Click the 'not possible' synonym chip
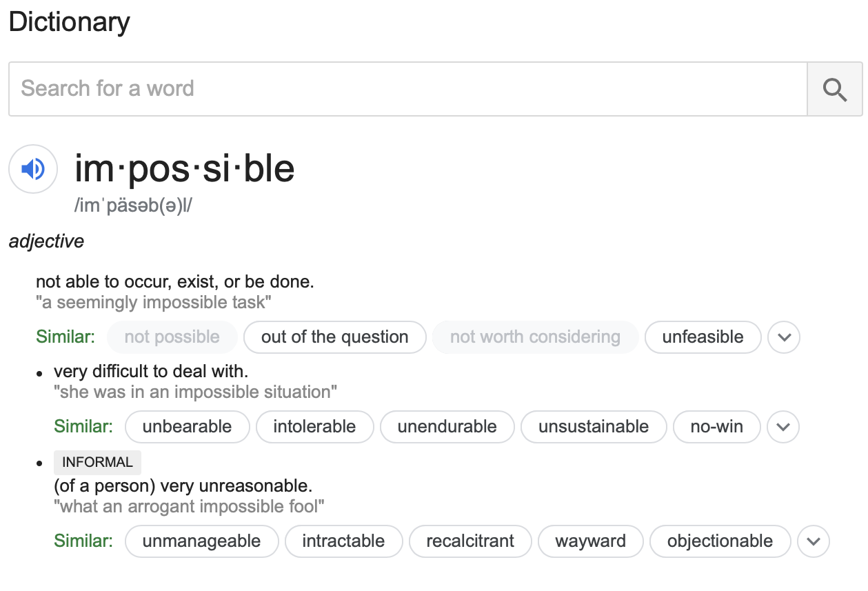The width and height of the screenshot is (868, 591). coord(172,338)
